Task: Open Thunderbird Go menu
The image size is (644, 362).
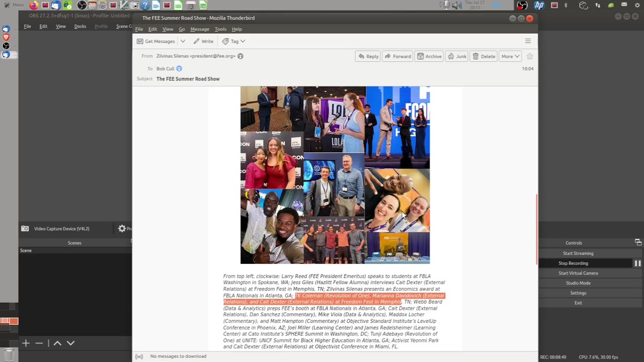Action: click(182, 29)
